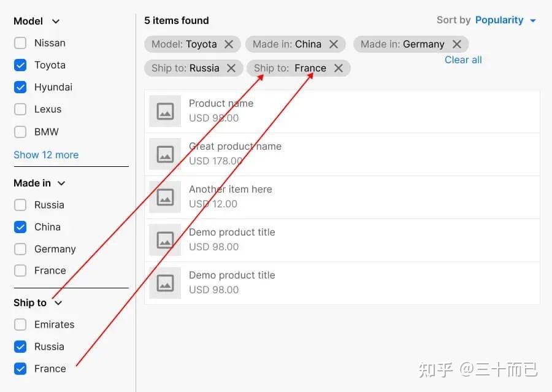
Task: Check Germany under Made in
Action: point(20,249)
